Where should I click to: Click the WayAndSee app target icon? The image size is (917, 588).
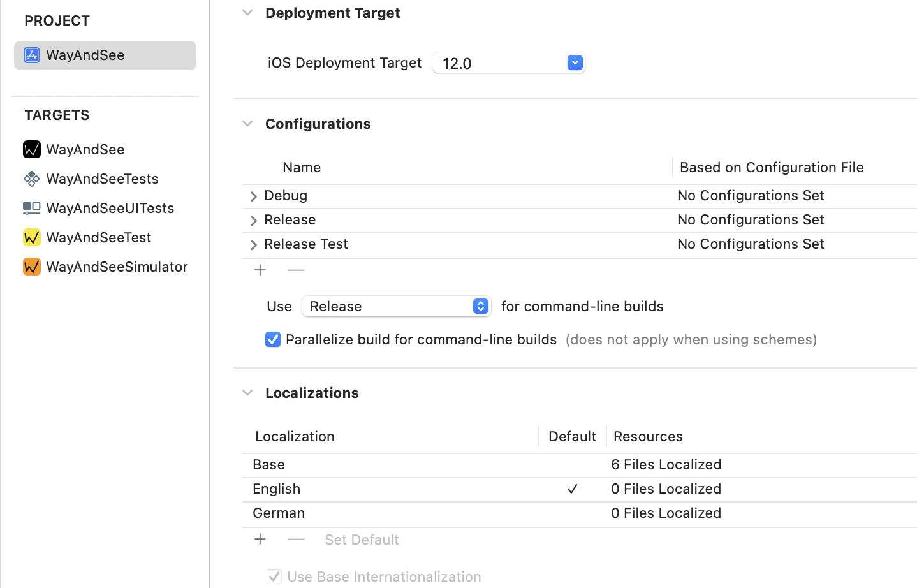tap(31, 149)
